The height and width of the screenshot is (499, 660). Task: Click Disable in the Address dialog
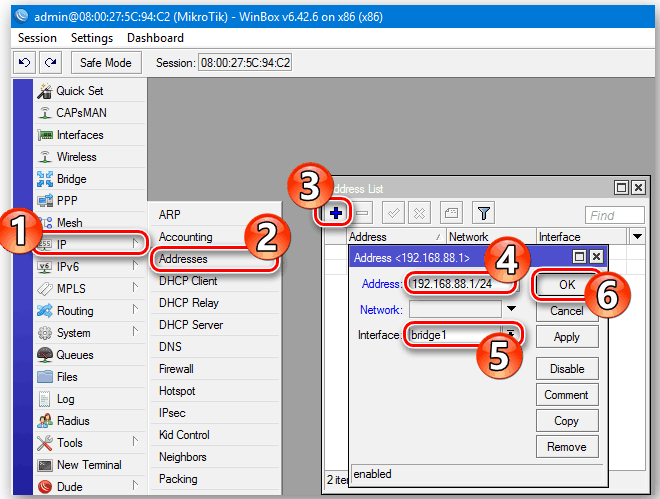pos(567,369)
